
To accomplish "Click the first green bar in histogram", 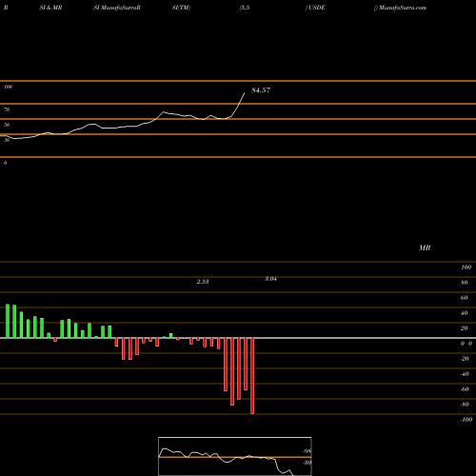I will 8,321.
